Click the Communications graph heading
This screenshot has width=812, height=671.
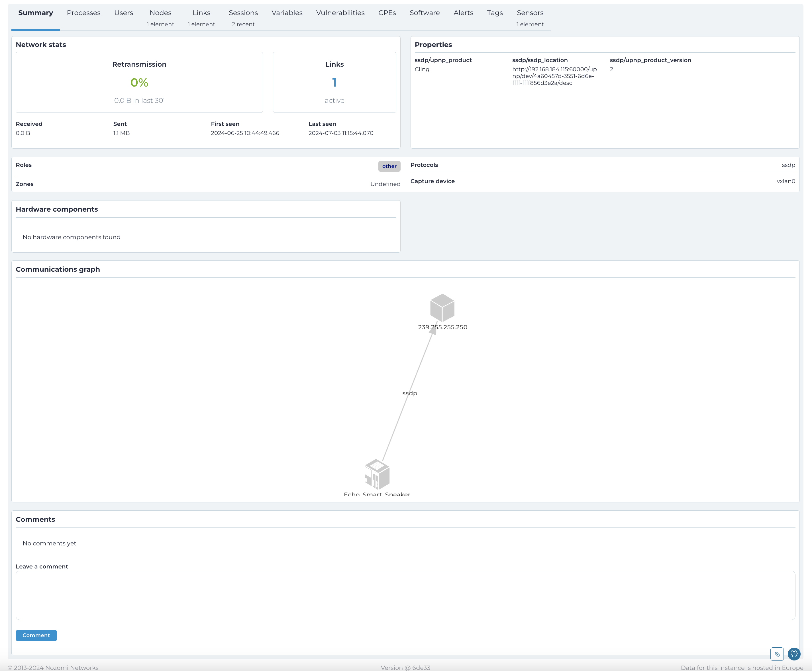(x=58, y=269)
